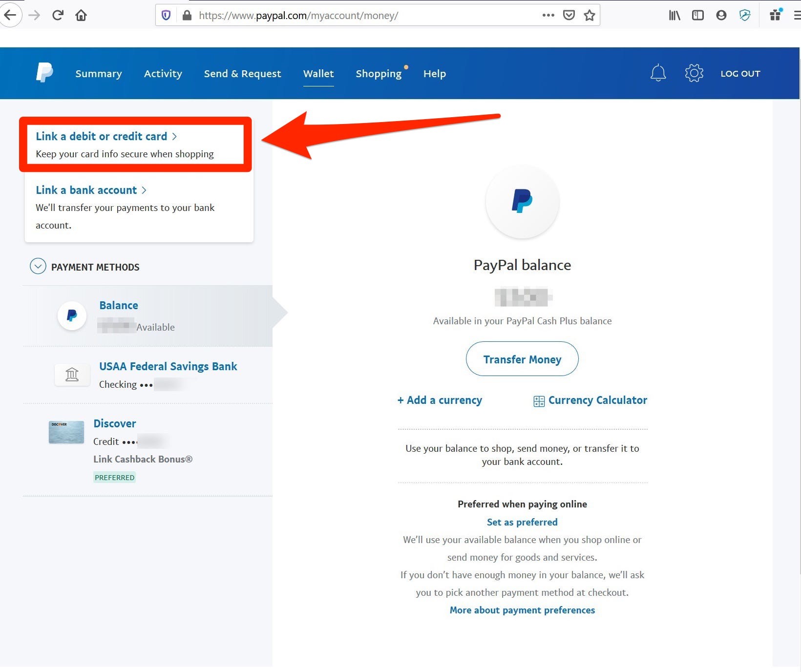Click the blurred PayPal balance amount

coord(523,297)
